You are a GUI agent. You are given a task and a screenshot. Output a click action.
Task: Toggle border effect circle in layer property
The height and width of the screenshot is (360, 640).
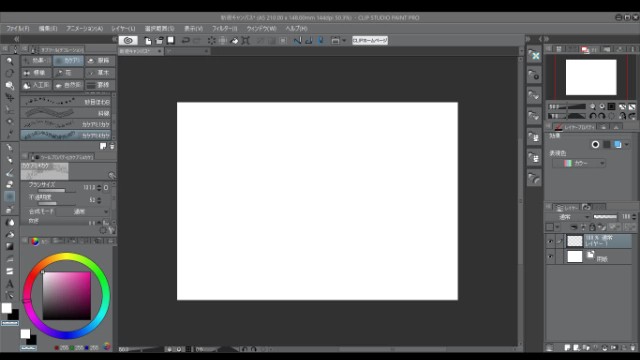click(595, 144)
